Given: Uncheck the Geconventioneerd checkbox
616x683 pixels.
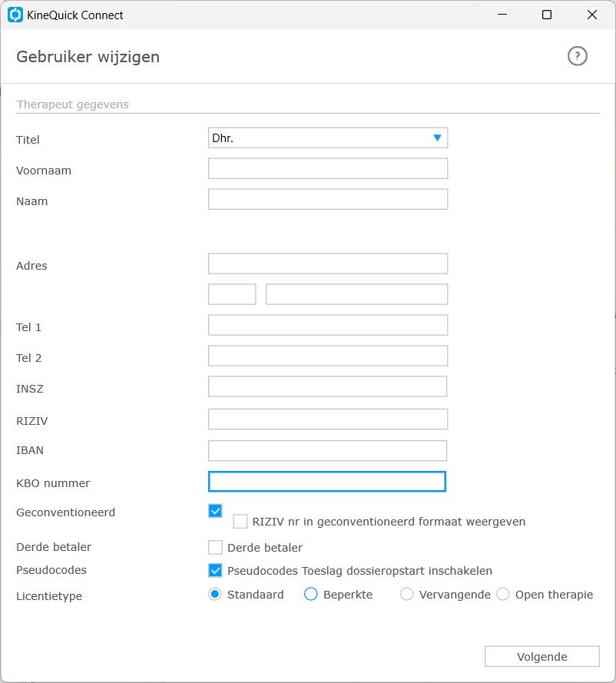Looking at the screenshot, I should coord(215,511).
